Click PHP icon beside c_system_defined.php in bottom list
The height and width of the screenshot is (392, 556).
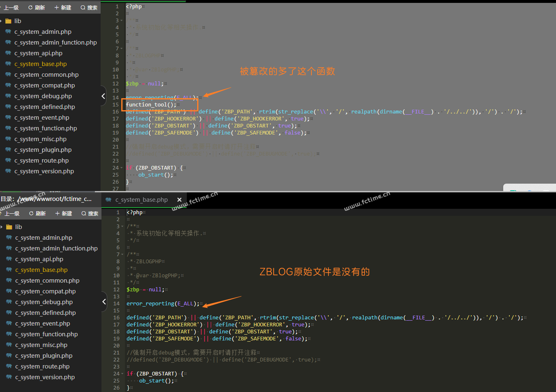9,312
